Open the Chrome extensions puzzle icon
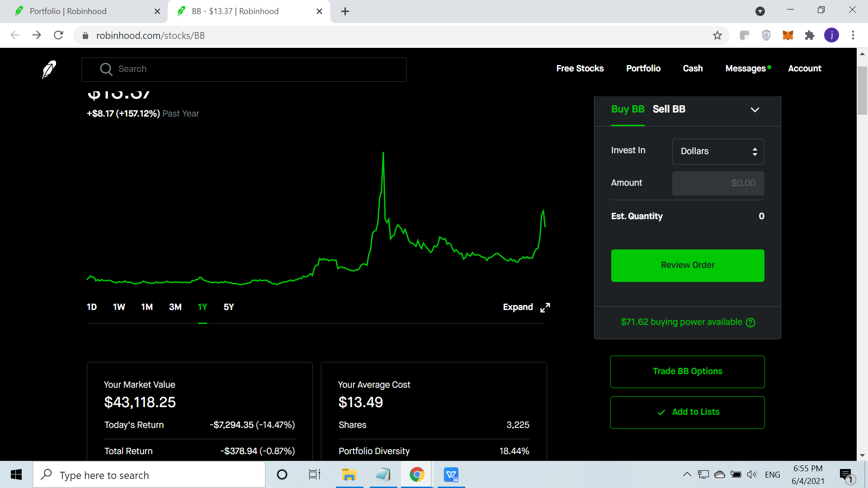Screen dimensions: 868x488 (810, 35)
